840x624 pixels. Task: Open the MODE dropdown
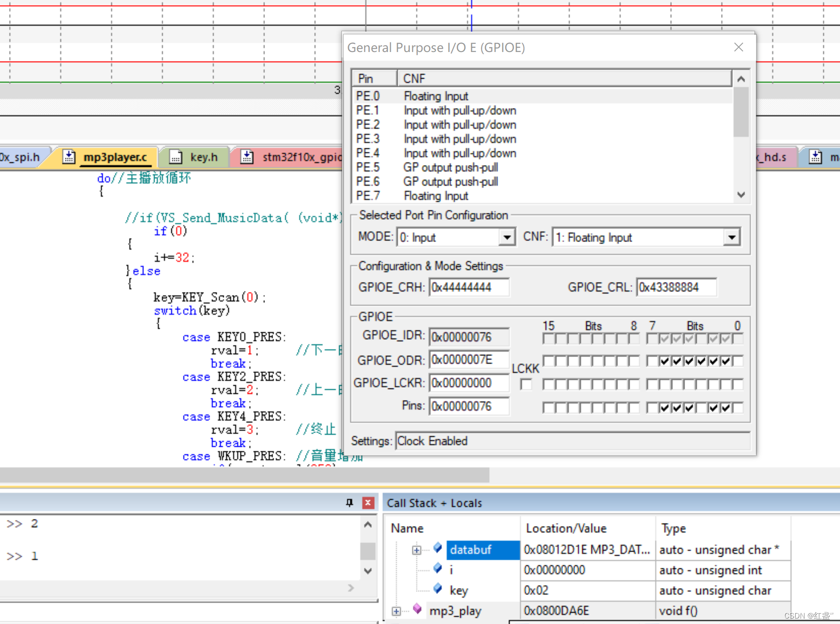click(x=507, y=237)
